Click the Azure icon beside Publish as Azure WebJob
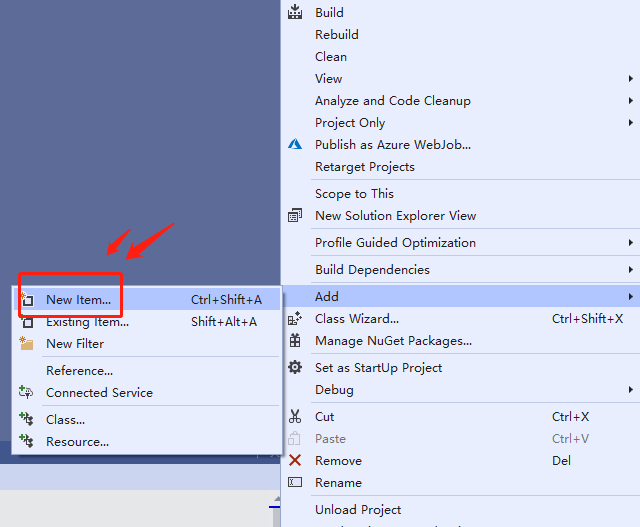The height and width of the screenshot is (527, 640). click(x=295, y=144)
